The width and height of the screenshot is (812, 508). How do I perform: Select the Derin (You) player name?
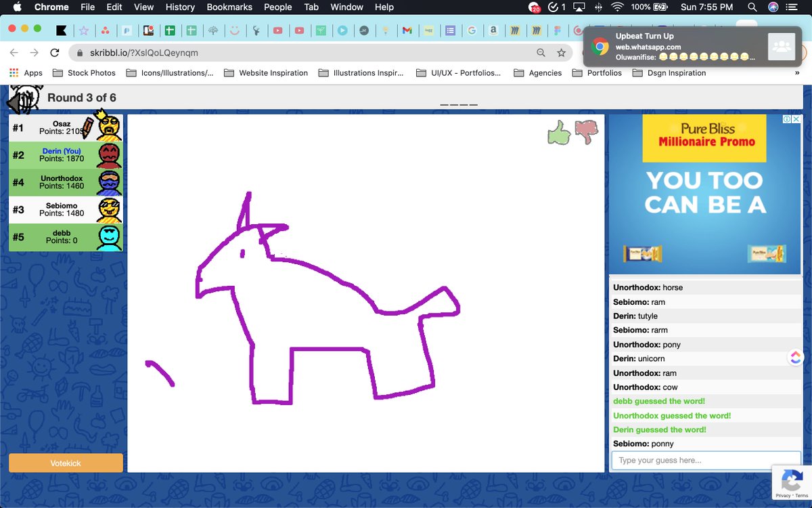click(x=62, y=151)
